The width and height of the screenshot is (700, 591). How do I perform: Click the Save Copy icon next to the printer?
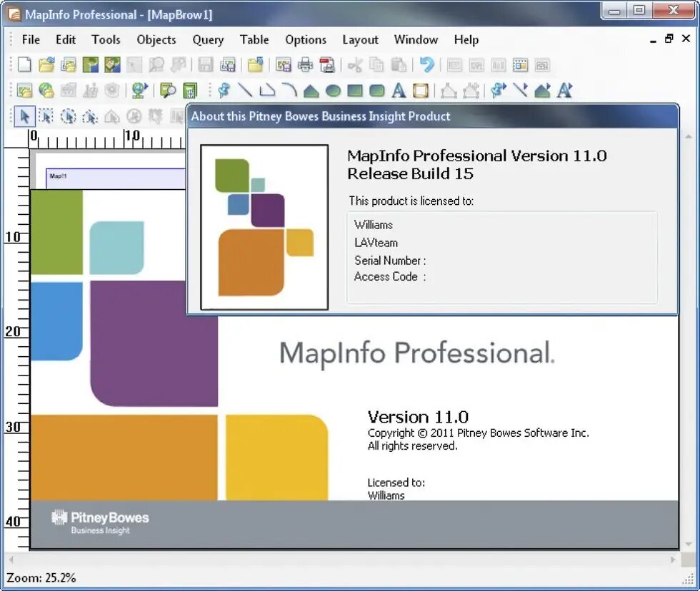coord(284,65)
